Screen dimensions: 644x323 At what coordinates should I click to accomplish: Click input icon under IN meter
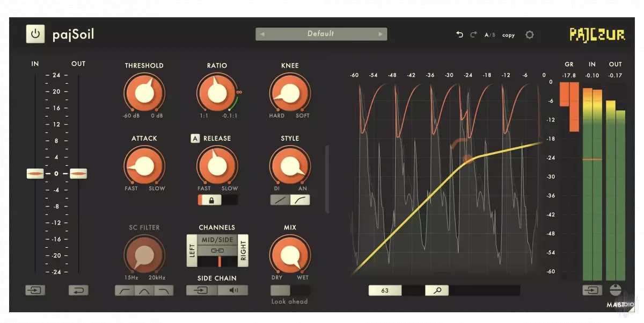pos(592,290)
